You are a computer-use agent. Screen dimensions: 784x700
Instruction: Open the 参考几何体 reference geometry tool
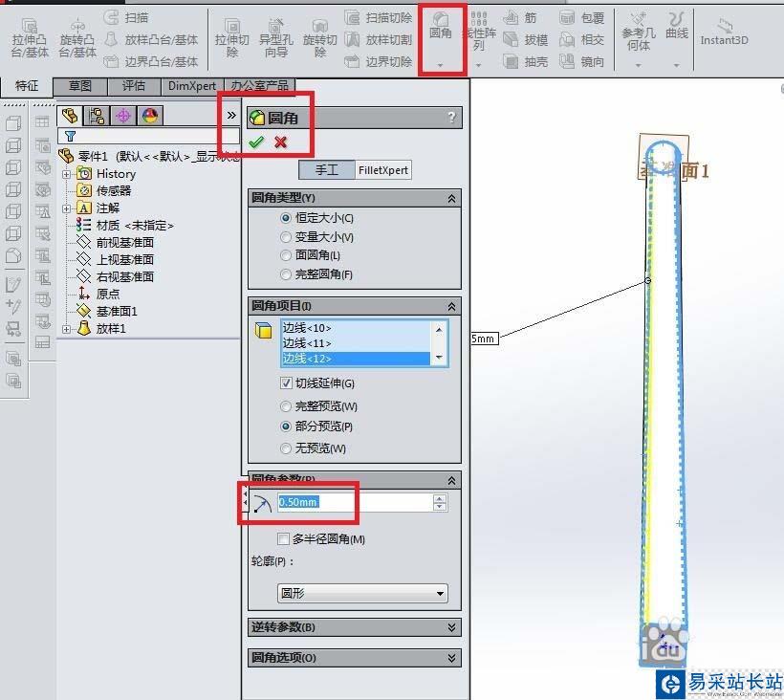[639, 32]
